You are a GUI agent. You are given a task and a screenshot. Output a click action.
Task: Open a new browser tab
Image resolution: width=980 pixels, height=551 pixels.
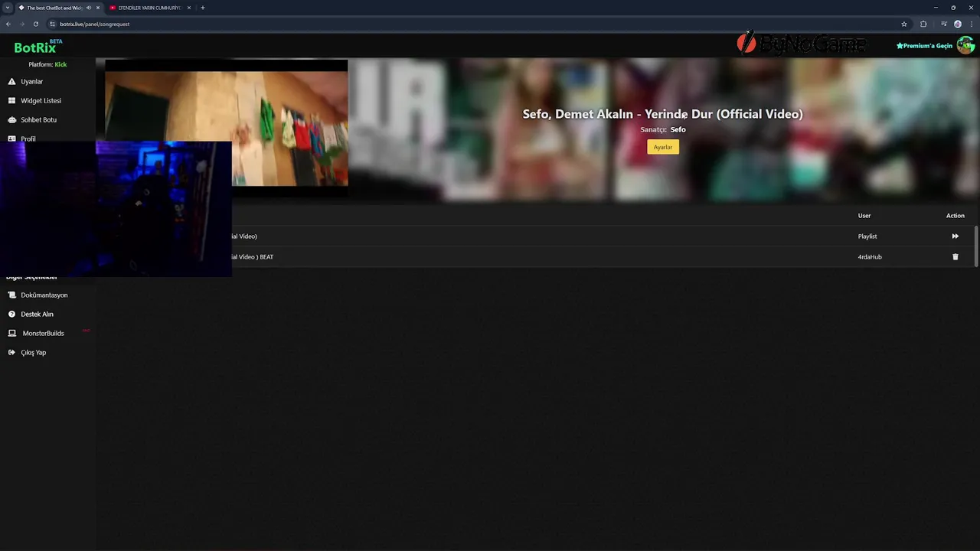tap(203, 8)
